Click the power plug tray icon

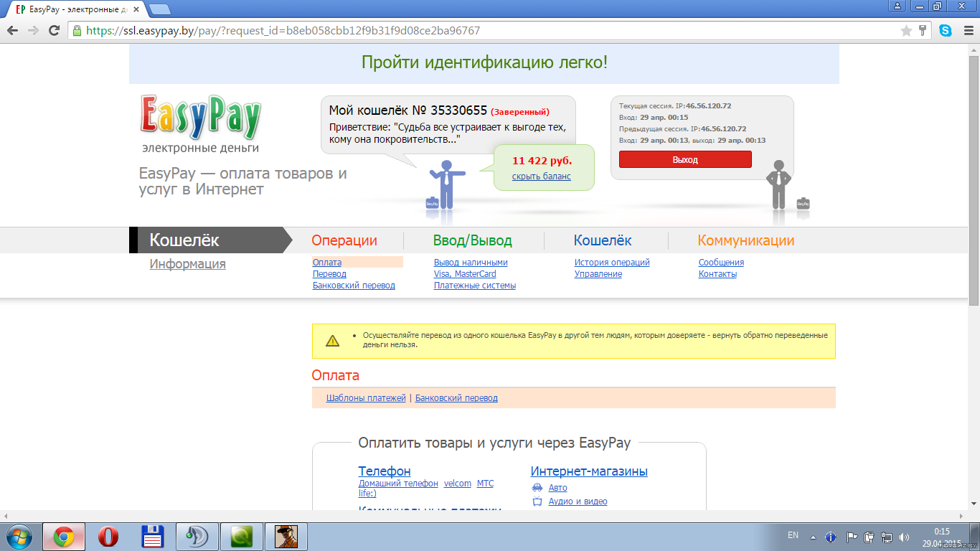[869, 537]
